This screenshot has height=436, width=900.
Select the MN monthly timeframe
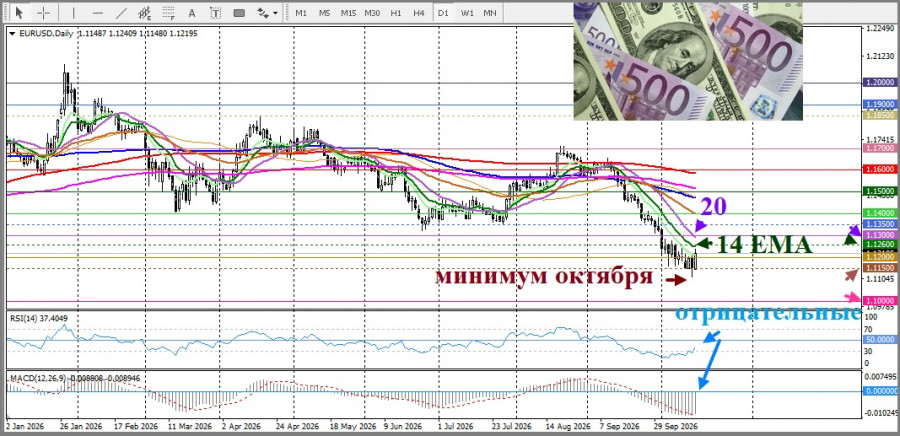pyautogui.click(x=490, y=12)
